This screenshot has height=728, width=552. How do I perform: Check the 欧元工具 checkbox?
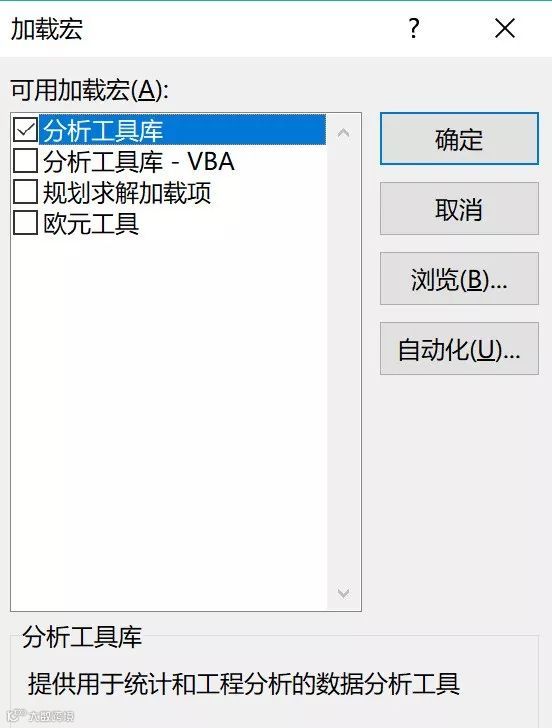tap(25, 223)
